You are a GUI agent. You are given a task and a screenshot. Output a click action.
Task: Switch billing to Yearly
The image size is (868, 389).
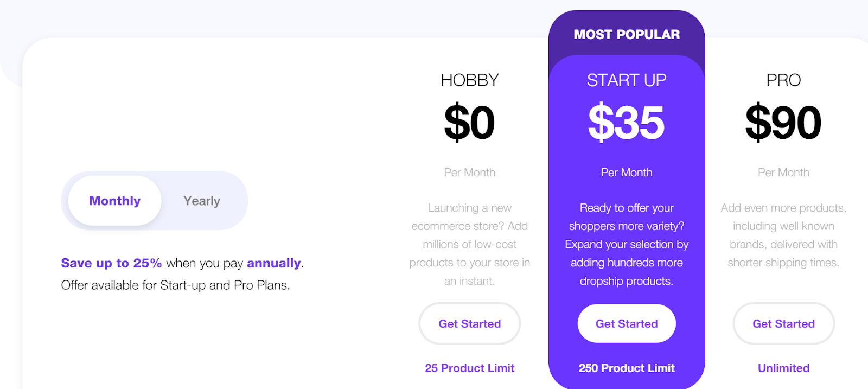(201, 200)
